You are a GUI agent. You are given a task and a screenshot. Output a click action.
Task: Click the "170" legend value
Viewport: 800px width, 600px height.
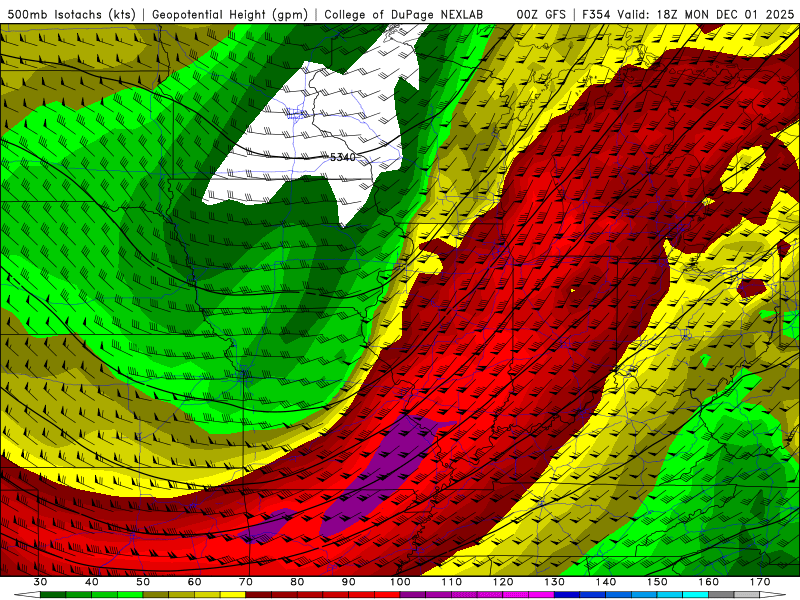(760, 582)
